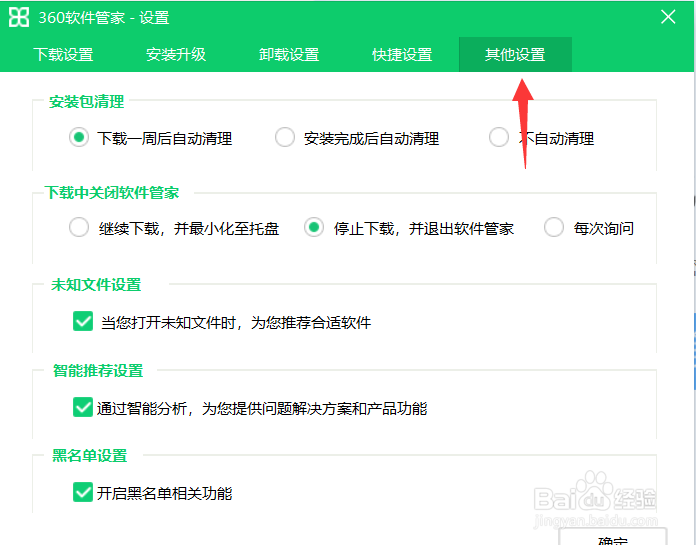Screen dimensions: 696x545
Task: Click the 确定 button
Action: coord(613,537)
